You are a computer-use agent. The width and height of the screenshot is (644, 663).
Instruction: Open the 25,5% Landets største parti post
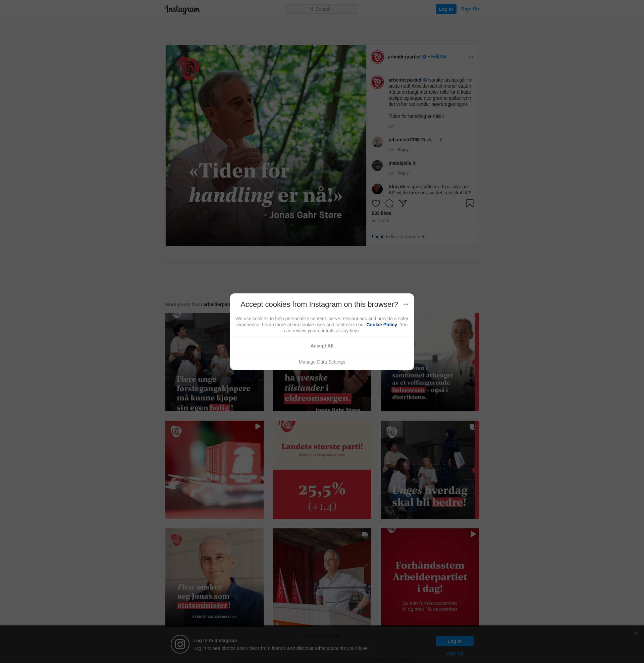(322, 470)
